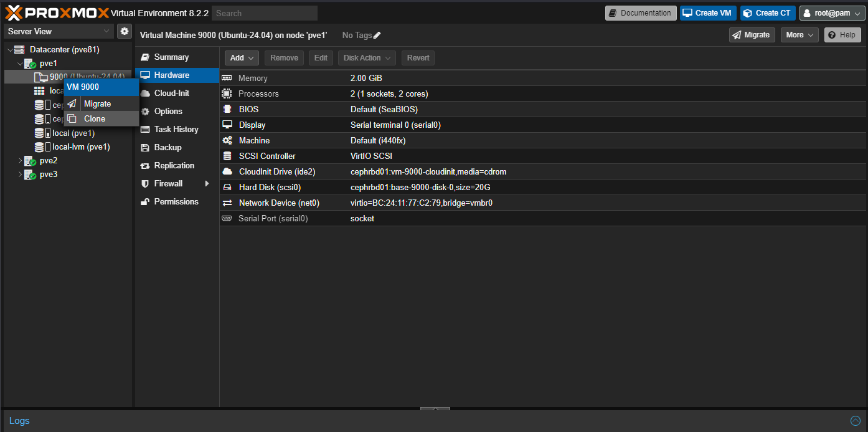Viewport: 868px width, 432px height.
Task: Open the Task History tab
Action: click(177, 130)
